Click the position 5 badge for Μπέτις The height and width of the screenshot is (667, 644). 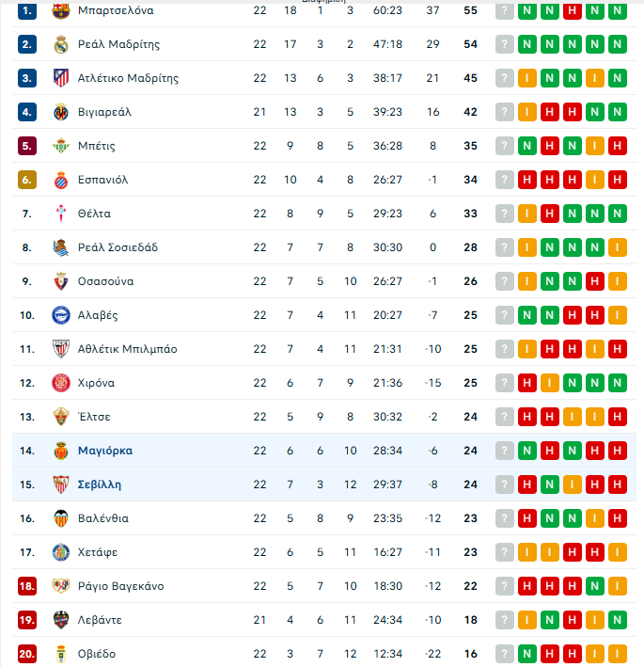coord(27,146)
